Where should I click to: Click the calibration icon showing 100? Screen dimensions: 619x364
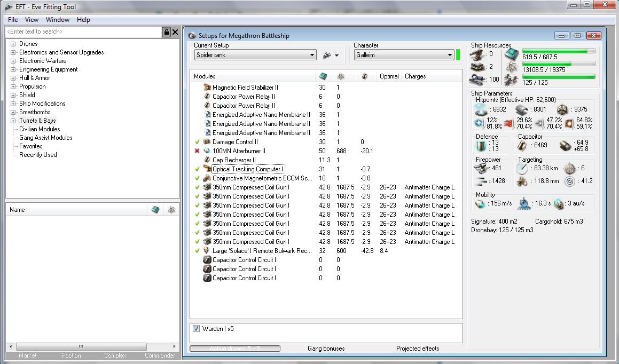point(476,80)
